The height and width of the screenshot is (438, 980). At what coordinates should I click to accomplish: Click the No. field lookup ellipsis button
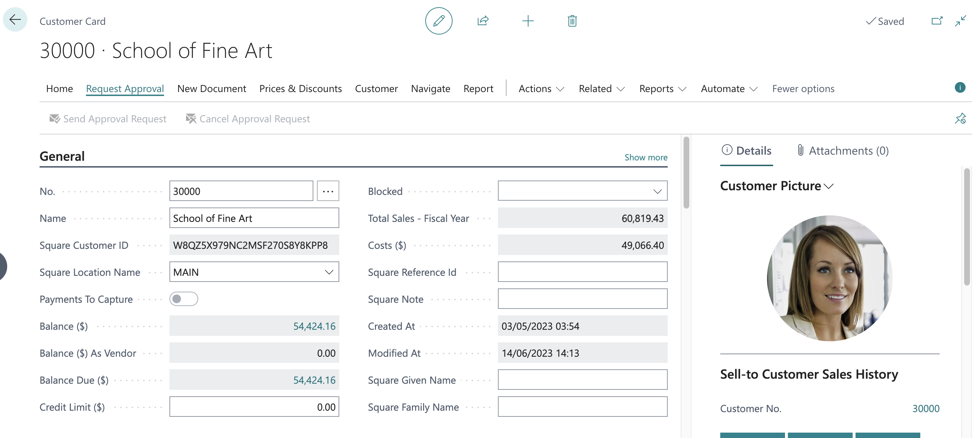point(327,191)
